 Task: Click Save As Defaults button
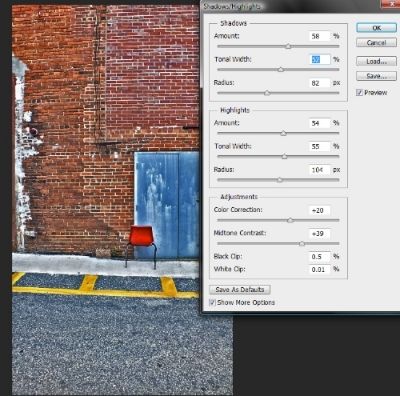coord(240,289)
